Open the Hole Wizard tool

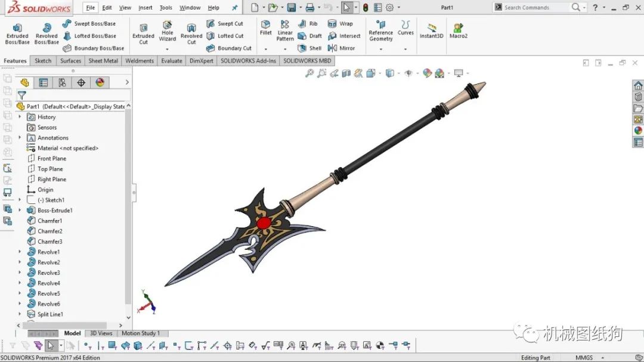tap(167, 31)
